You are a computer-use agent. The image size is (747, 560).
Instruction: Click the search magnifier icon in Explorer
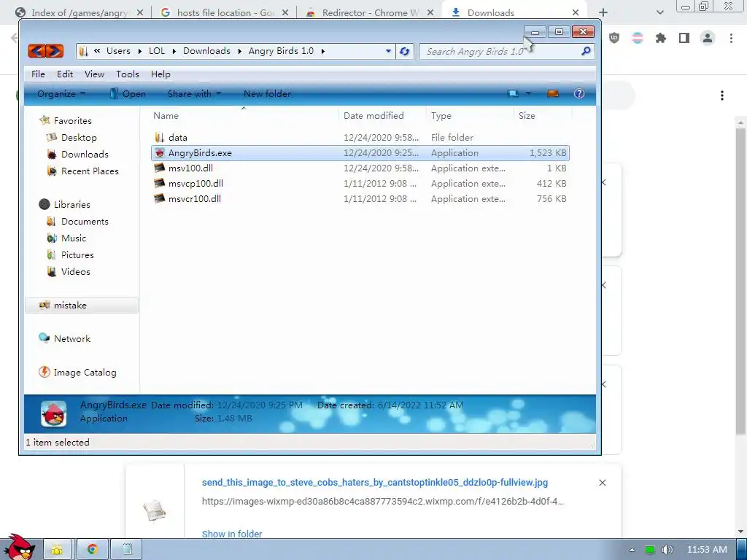(x=586, y=51)
